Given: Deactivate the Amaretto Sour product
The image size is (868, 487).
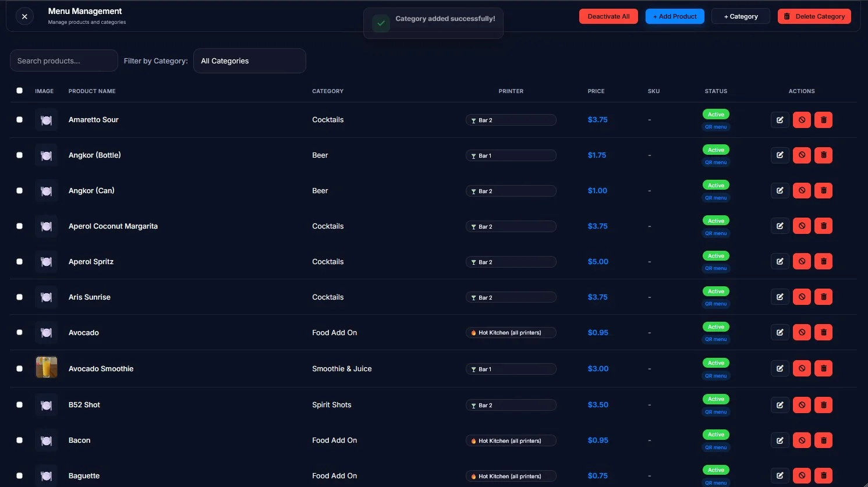Looking at the screenshot, I should click(802, 120).
